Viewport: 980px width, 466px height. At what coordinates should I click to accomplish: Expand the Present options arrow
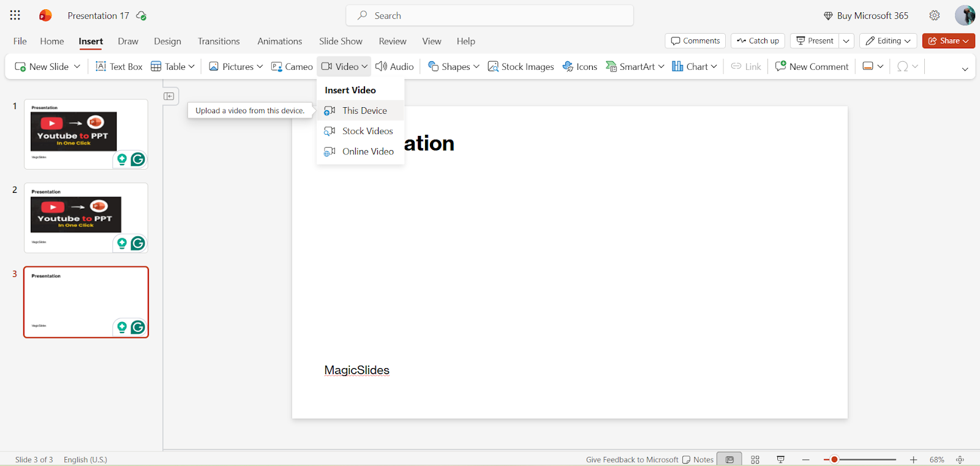tap(846, 41)
